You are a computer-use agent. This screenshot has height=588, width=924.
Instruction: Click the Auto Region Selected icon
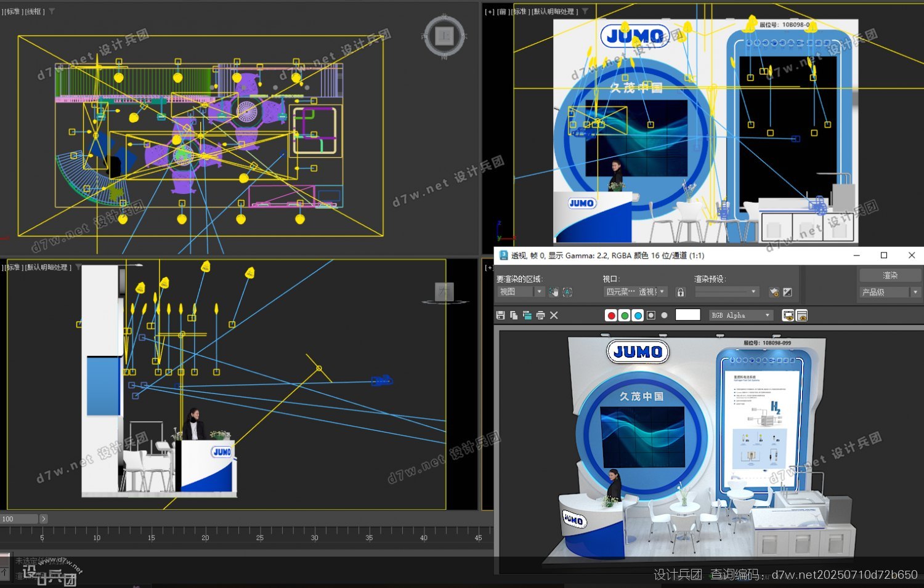click(567, 292)
